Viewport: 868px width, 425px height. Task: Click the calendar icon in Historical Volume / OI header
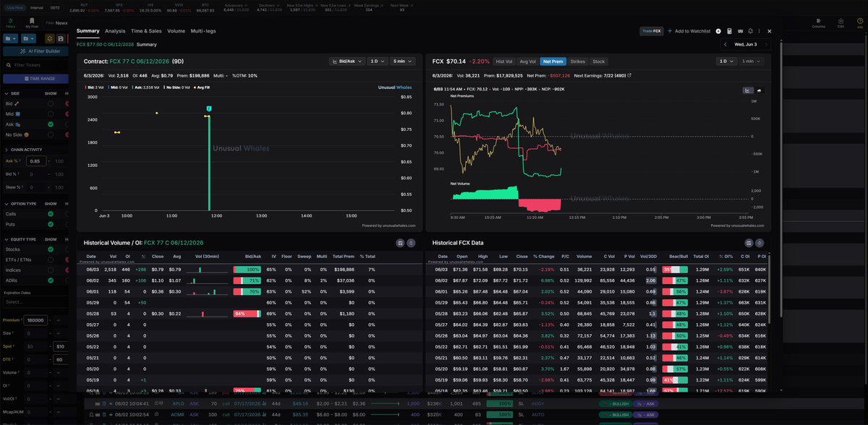pyautogui.click(x=400, y=243)
